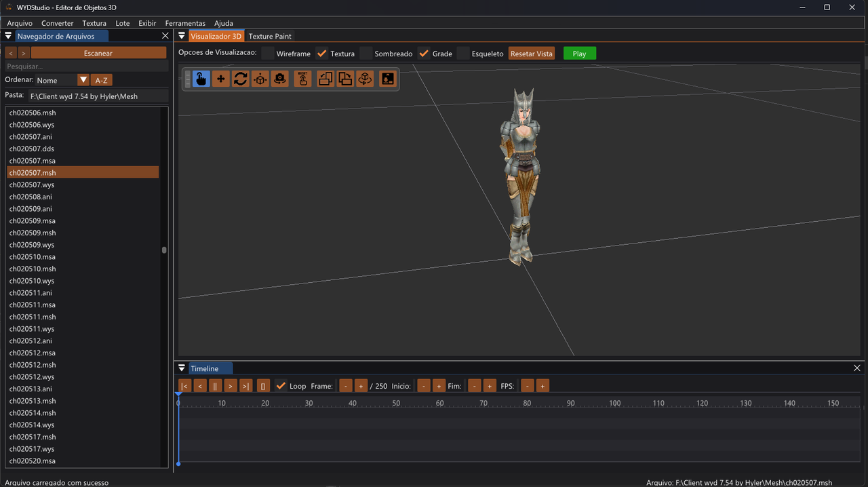Select the cube scale tool
The image size is (868, 487).
(x=260, y=79)
